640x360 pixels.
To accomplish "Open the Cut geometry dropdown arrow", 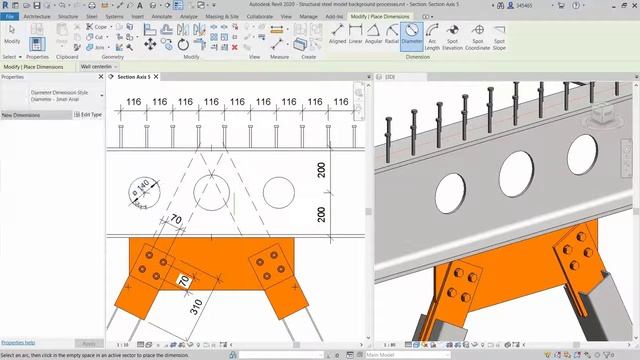I will point(108,37).
